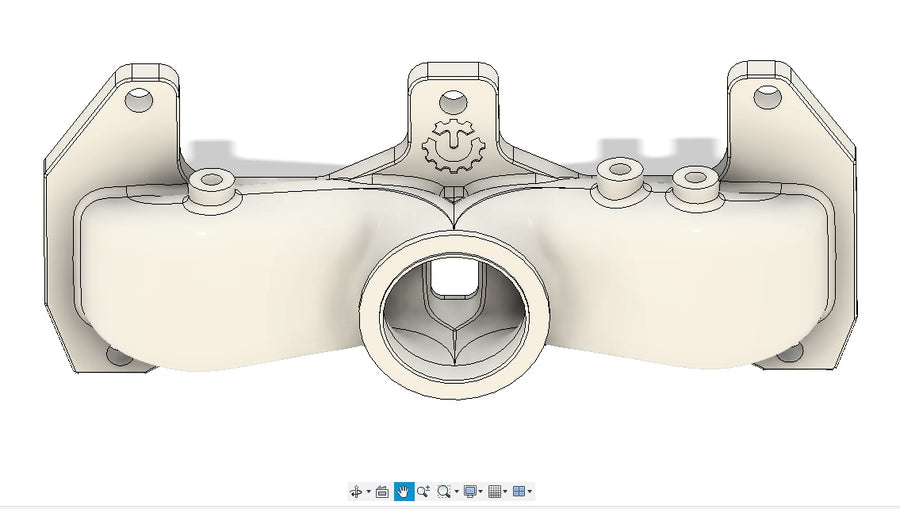
Task: Click the Viewports layout icon
Action: tap(518, 491)
